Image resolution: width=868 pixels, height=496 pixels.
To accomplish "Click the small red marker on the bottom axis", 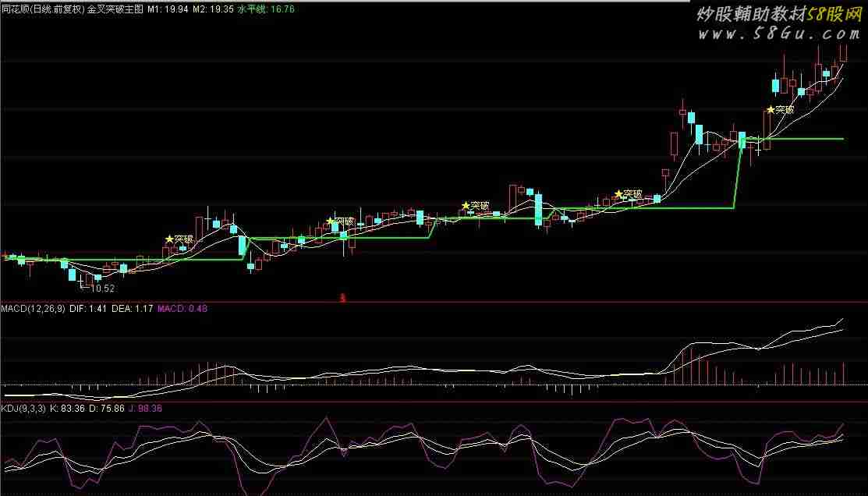I will pyautogui.click(x=342, y=296).
